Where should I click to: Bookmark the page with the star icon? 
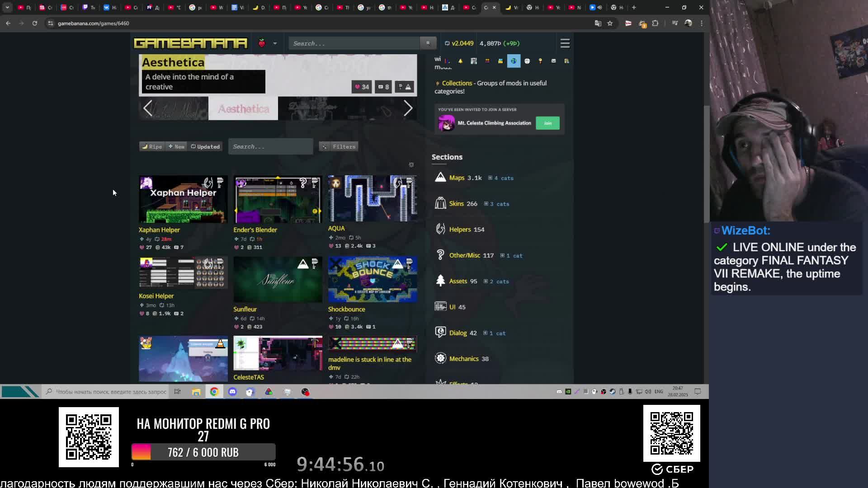(610, 23)
